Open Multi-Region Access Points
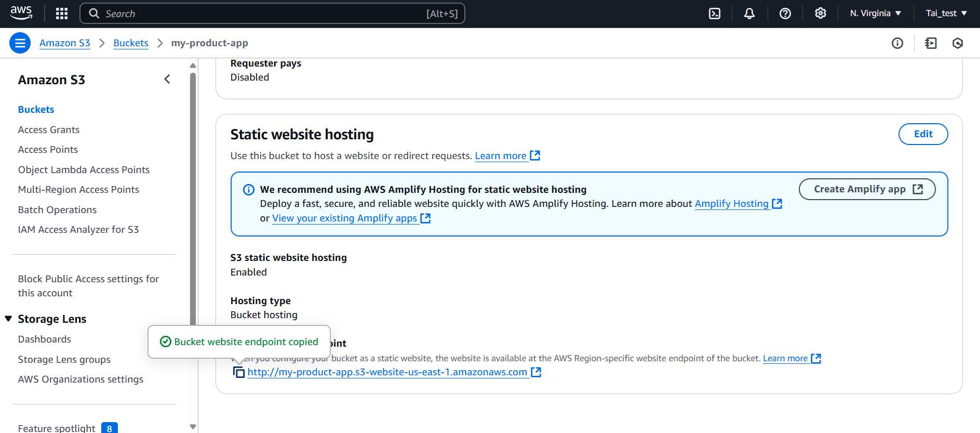Image resolution: width=980 pixels, height=433 pixels. click(78, 190)
